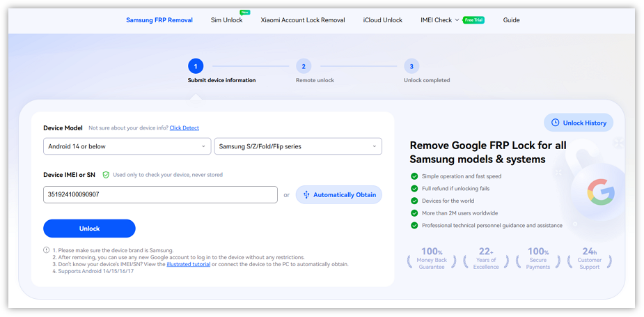Open Xiaomi Account Lock Removal tab
The image size is (644, 317).
pyautogui.click(x=303, y=20)
